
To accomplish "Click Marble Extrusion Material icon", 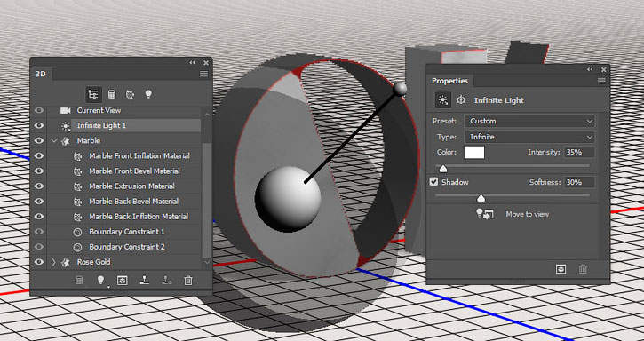I will pos(77,186).
